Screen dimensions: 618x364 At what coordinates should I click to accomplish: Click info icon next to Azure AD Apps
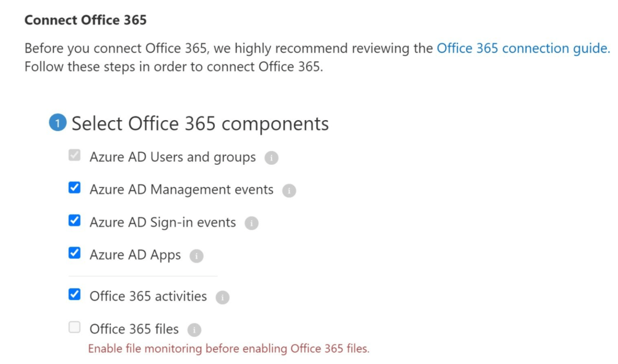196,256
